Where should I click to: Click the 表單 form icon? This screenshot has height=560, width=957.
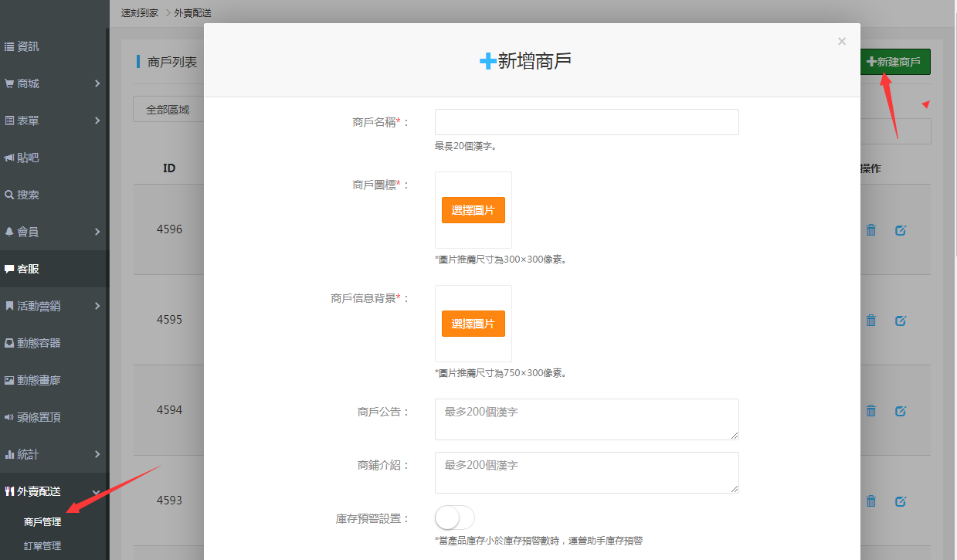click(x=9, y=120)
